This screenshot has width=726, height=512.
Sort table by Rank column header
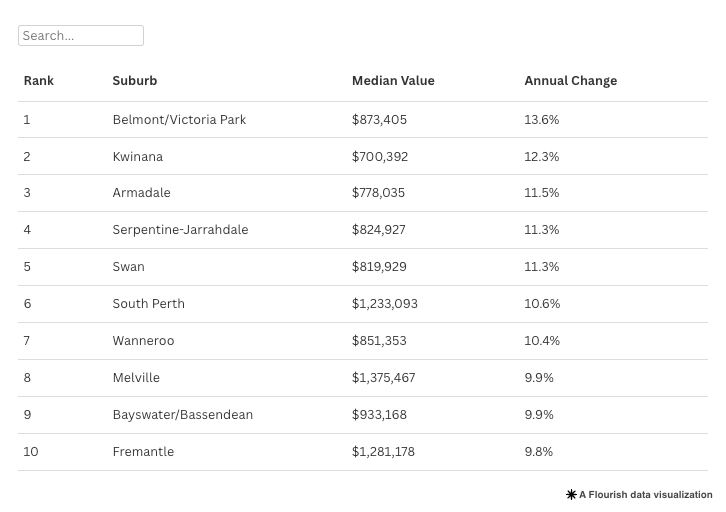39,81
